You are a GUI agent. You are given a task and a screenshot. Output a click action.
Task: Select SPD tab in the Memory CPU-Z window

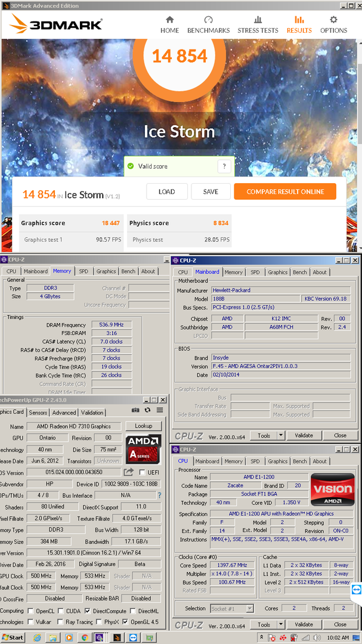point(83,271)
